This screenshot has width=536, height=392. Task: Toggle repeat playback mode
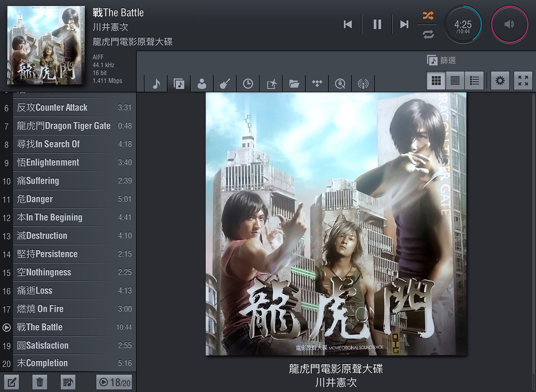click(x=428, y=34)
